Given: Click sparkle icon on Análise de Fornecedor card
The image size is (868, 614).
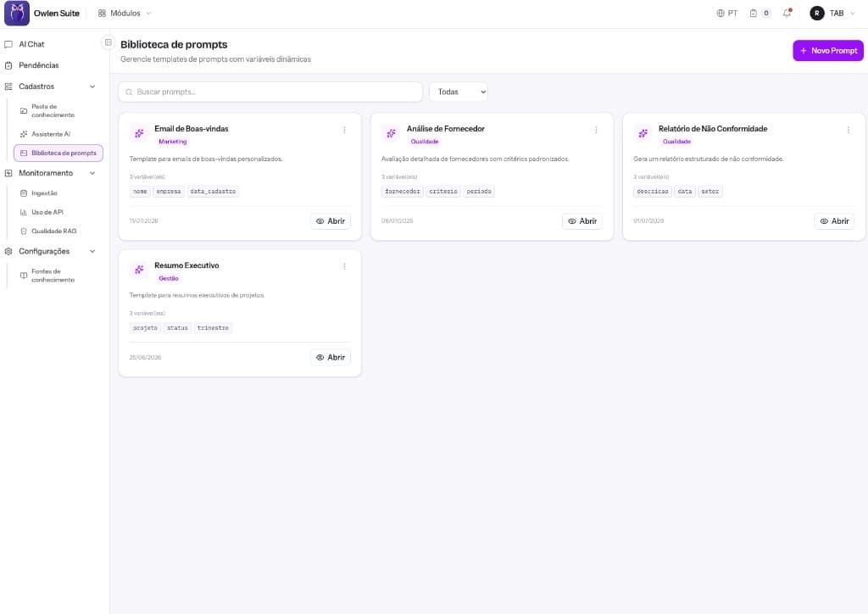Looking at the screenshot, I should click(391, 133).
